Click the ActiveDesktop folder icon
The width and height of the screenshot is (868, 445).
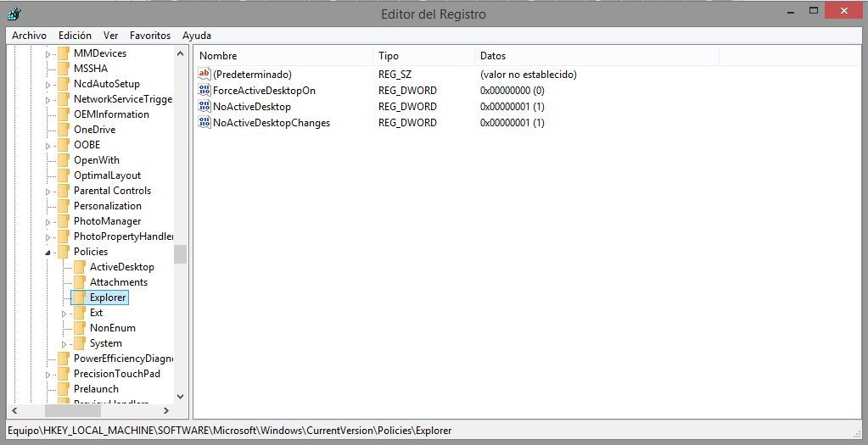coord(80,267)
